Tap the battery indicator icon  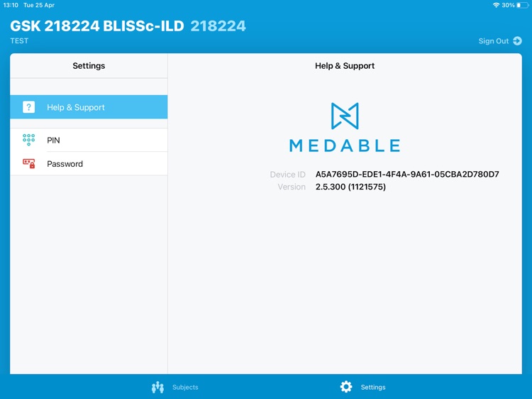523,5
